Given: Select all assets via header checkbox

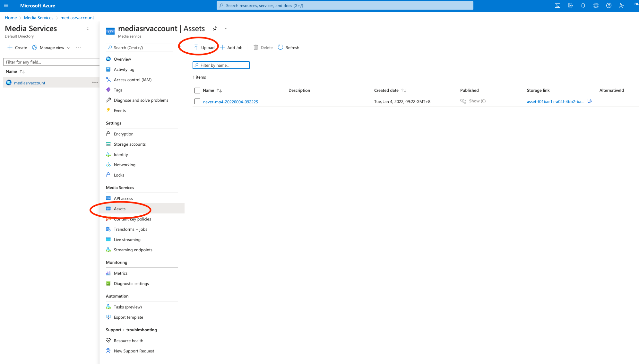Looking at the screenshot, I should pos(197,90).
